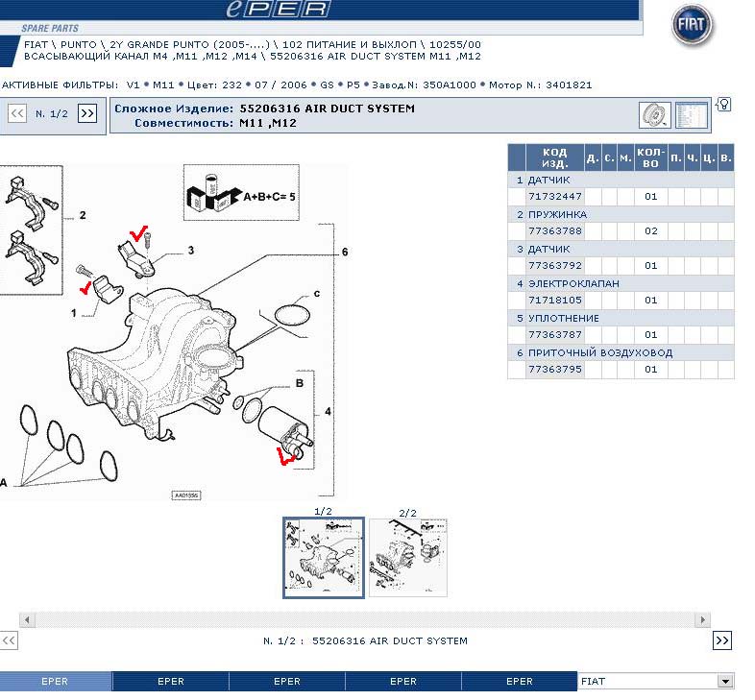
Task: Click the bottom-left previous drawing arrows
Action: (9, 640)
